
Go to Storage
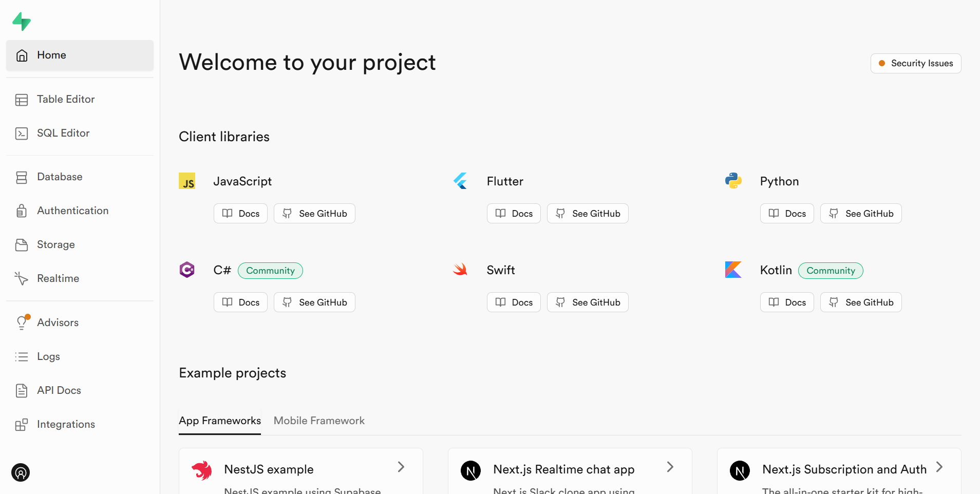pos(55,244)
